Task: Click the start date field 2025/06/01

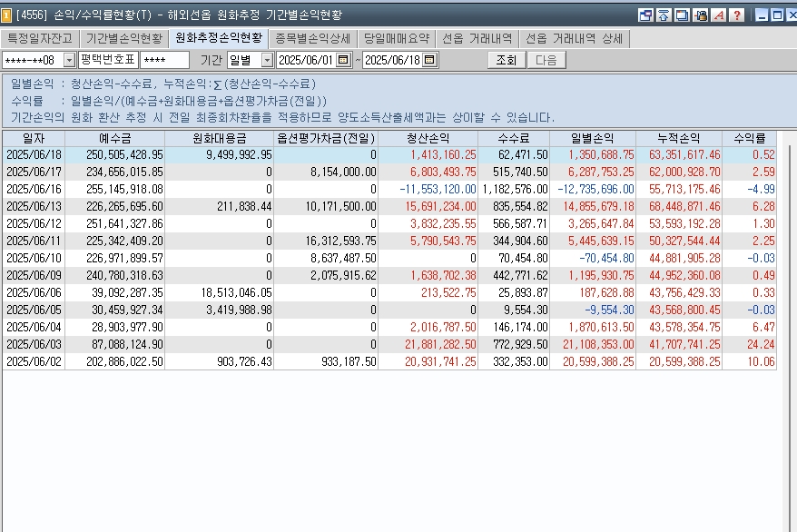Action: pyautogui.click(x=306, y=60)
